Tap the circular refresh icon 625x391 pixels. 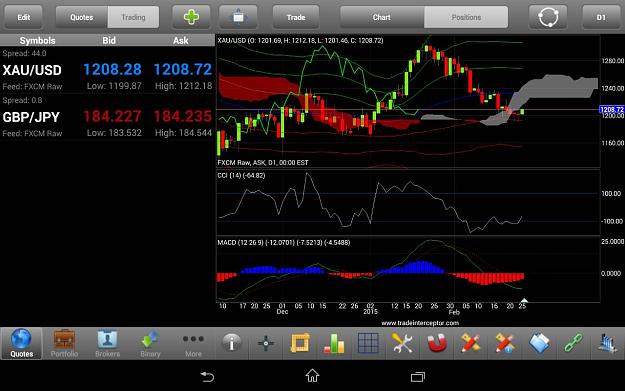548,17
